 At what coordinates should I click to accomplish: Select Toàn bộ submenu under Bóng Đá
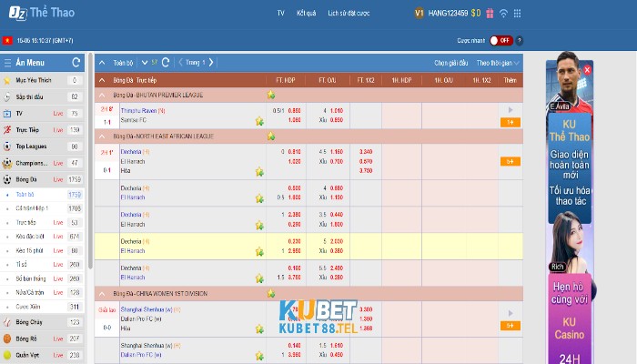pyautogui.click(x=42, y=195)
